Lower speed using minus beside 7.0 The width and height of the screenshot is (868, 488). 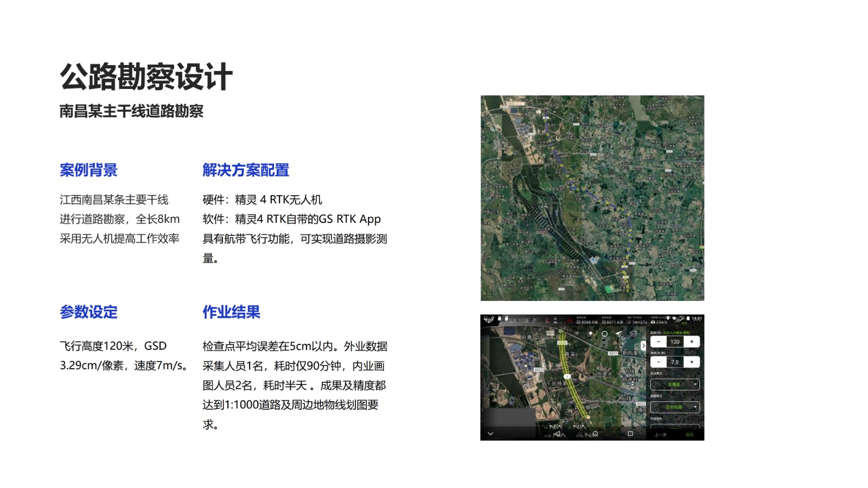click(x=659, y=362)
